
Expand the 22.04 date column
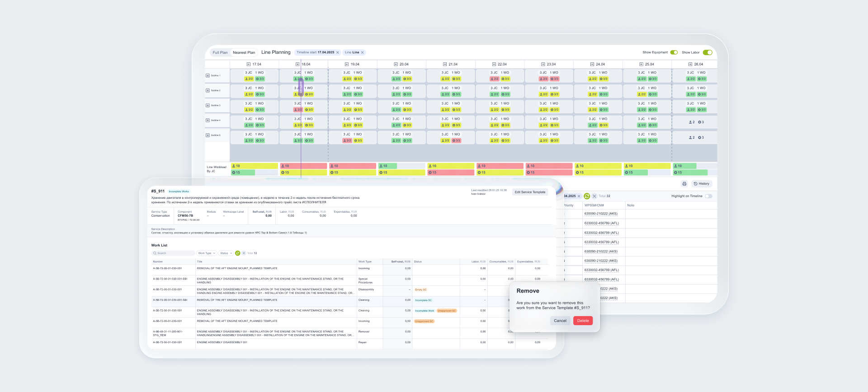[494, 64]
